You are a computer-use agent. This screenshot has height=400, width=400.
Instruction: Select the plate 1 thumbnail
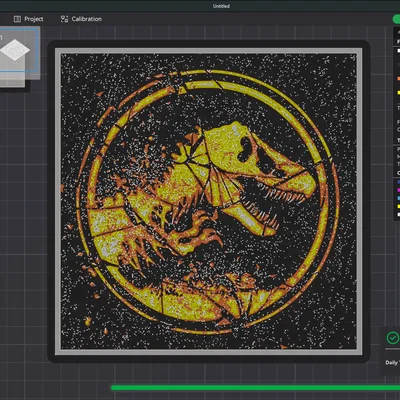19,50
